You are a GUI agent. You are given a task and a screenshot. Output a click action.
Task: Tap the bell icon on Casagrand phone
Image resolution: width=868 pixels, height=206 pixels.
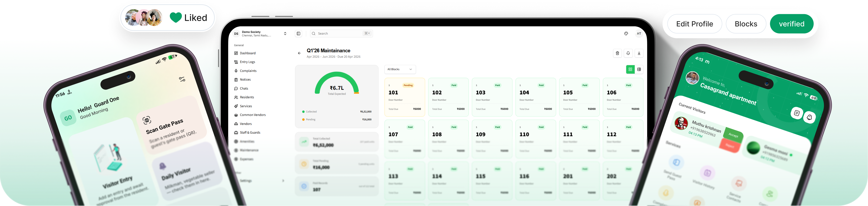point(809,117)
